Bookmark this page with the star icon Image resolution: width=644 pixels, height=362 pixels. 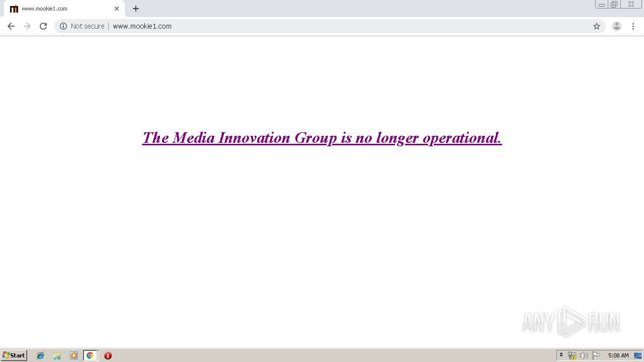click(597, 26)
